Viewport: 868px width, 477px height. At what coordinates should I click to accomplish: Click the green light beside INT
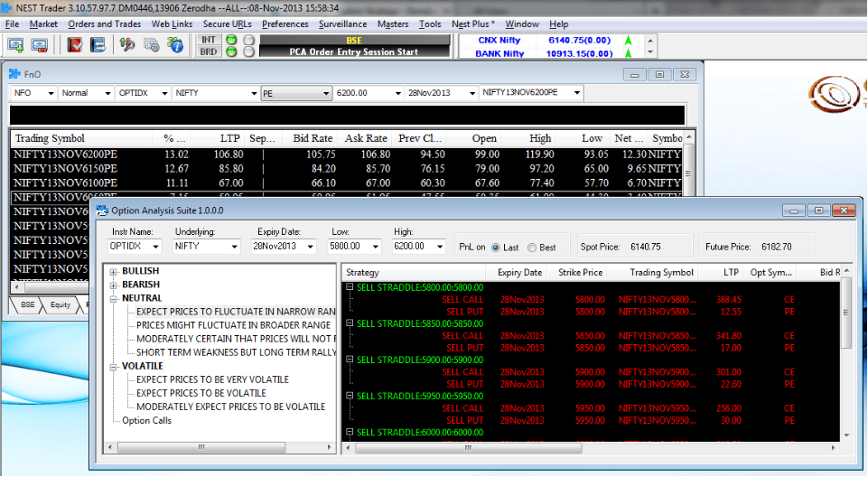[231, 40]
